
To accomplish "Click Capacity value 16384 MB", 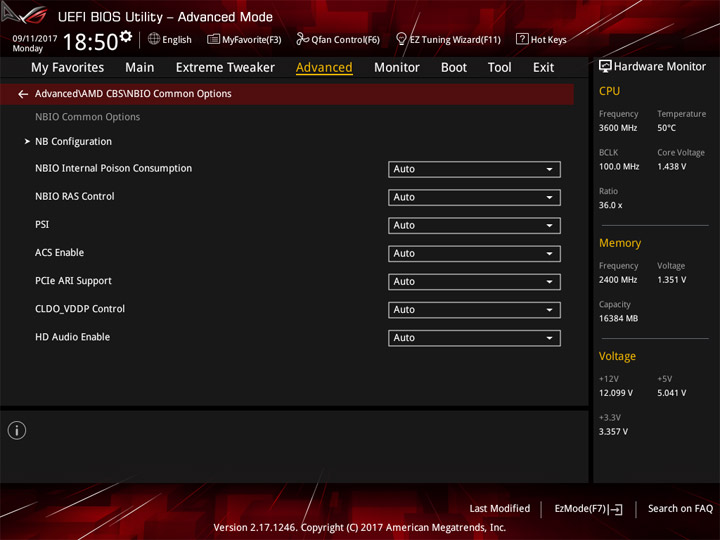I will point(619,318).
